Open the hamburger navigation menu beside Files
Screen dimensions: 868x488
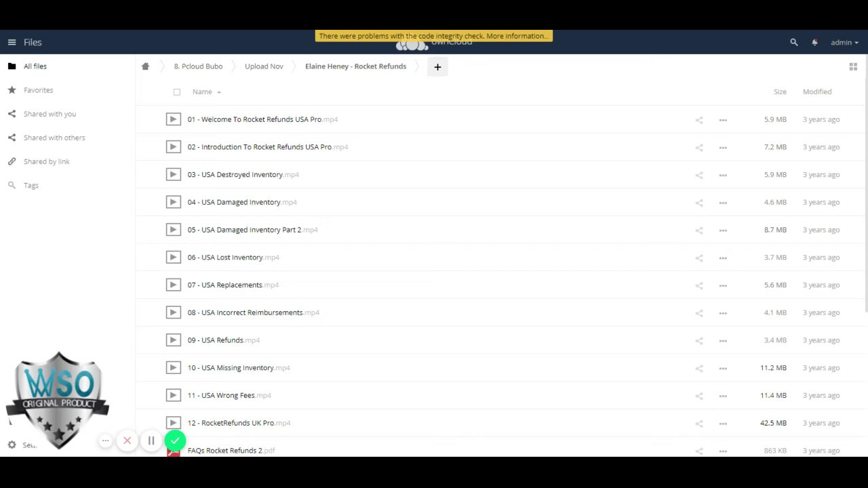pyautogui.click(x=12, y=42)
